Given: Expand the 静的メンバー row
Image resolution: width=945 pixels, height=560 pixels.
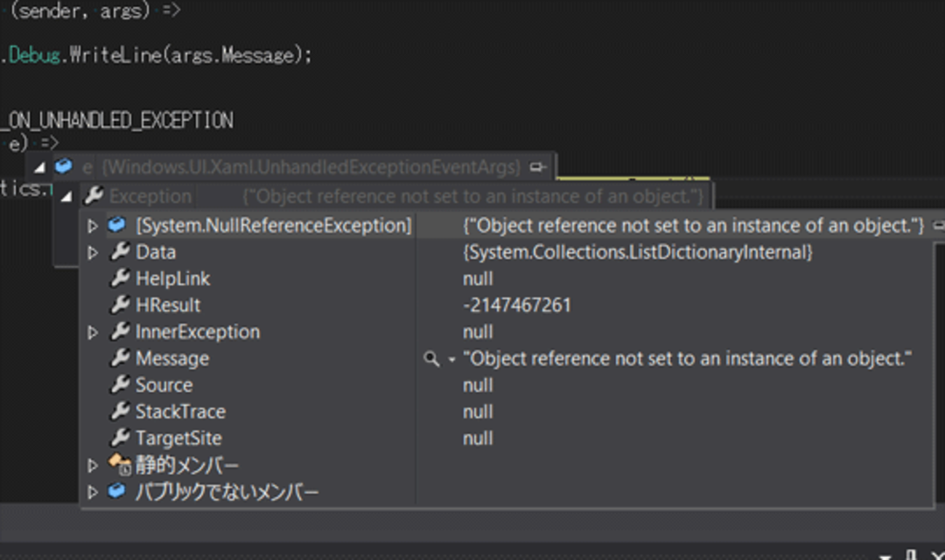Looking at the screenshot, I should pyautogui.click(x=92, y=465).
